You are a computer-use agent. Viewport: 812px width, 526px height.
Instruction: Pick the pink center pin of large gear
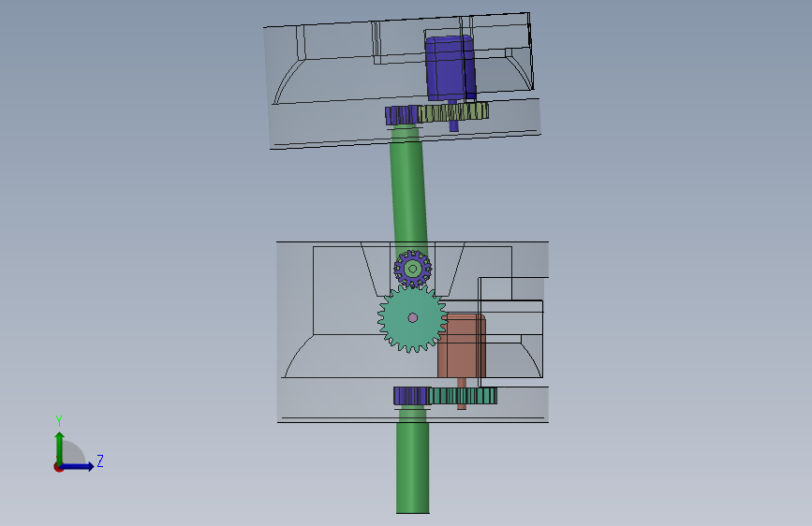[x=413, y=317]
